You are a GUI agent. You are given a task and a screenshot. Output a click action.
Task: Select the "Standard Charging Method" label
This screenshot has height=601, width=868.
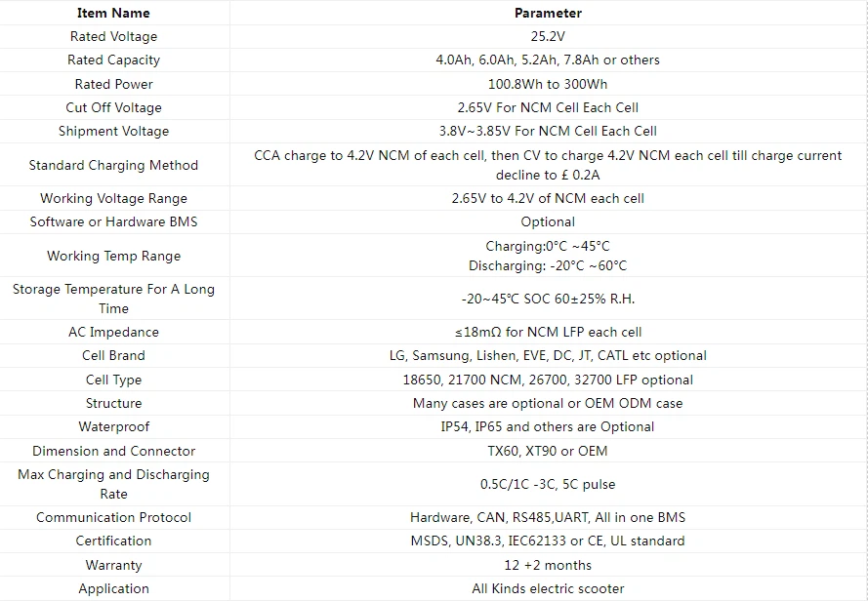pos(113,165)
